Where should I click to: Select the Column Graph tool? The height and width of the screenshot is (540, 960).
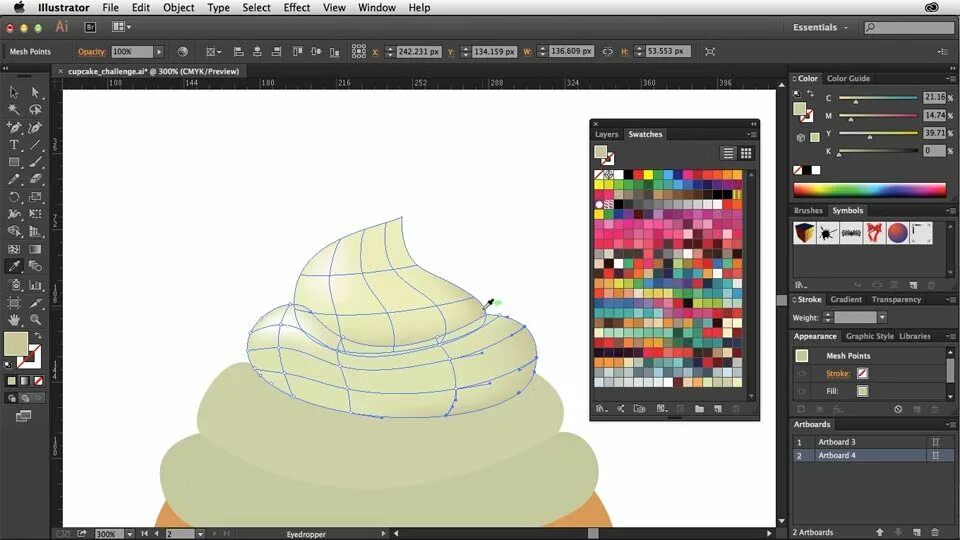coord(35,285)
